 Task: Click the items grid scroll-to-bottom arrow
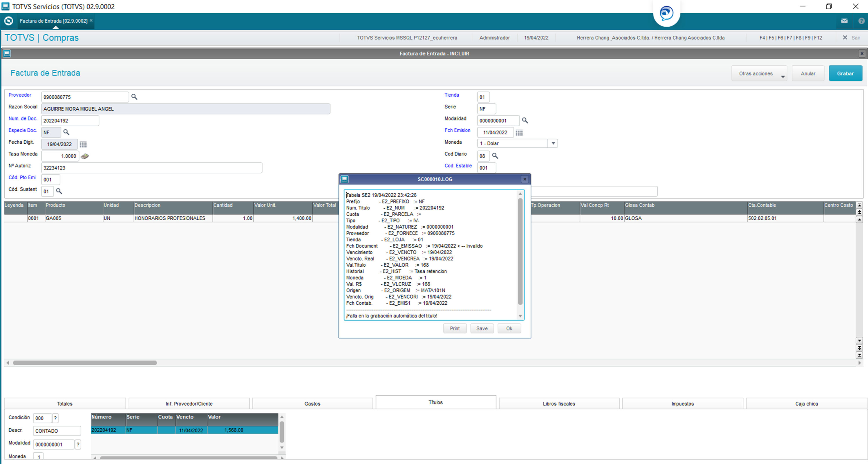click(859, 355)
